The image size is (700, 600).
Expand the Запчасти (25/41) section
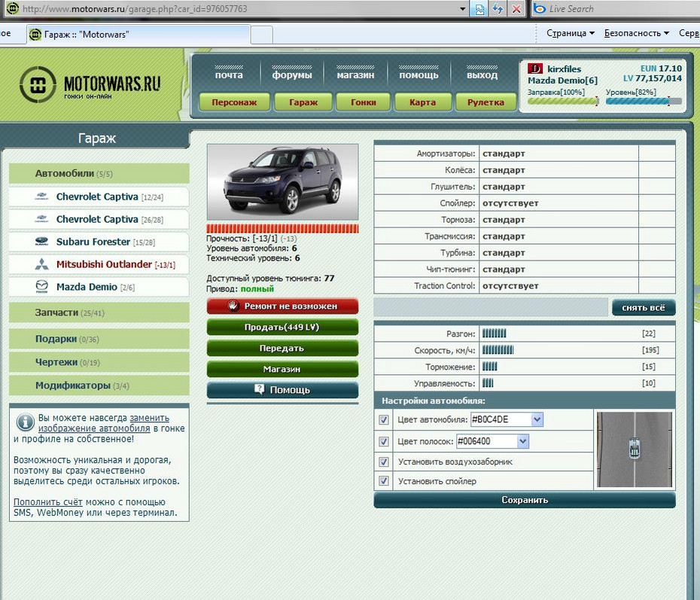pyautogui.click(x=99, y=312)
